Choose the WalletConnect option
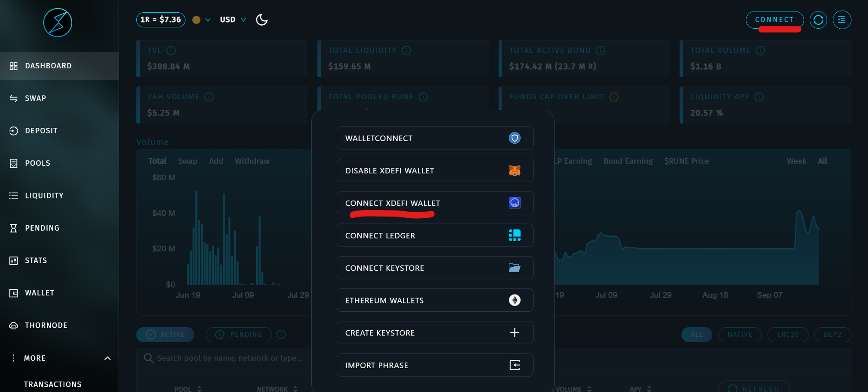Screen dimensions: 868x392 (435, 138)
